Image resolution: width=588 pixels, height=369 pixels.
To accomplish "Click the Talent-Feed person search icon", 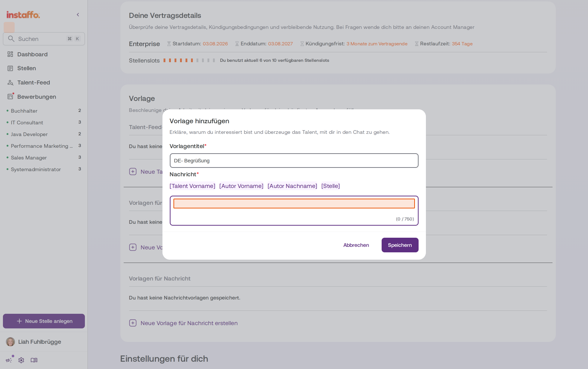I will [10, 83].
